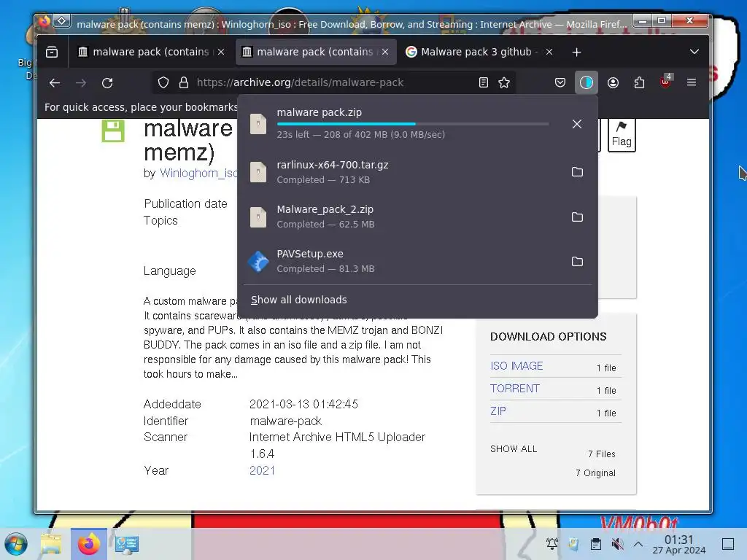Open the Extensions puzzle icon

coord(639,83)
